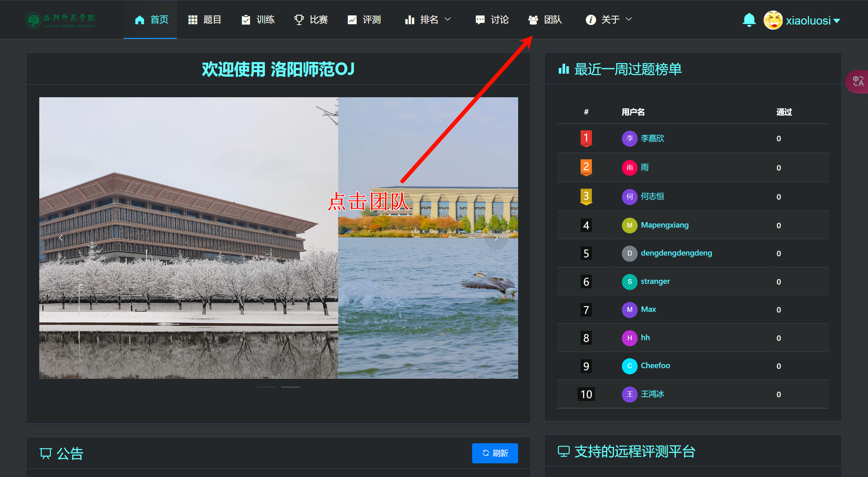Click the 团队 team icon
Viewport: 868px width, 477px height.
(x=533, y=20)
